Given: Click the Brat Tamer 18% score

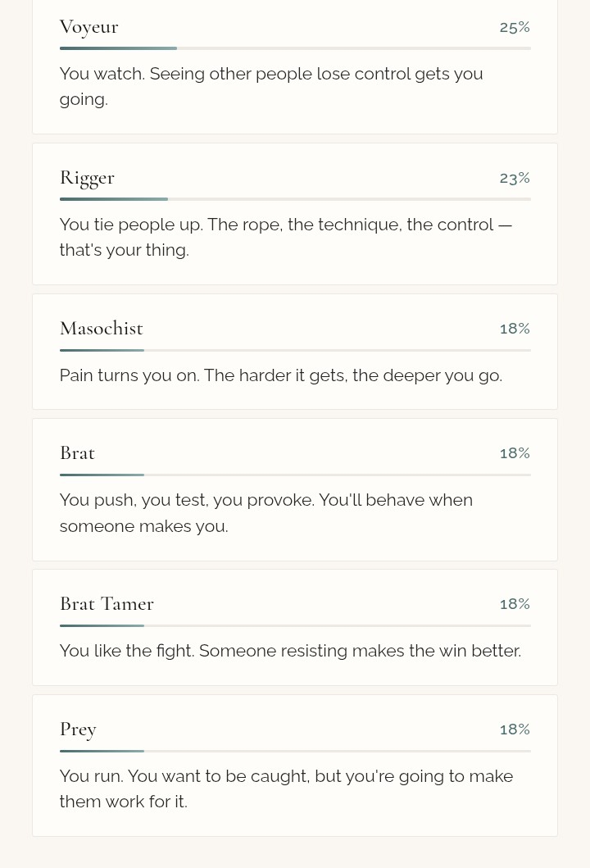Looking at the screenshot, I should pos(515,604).
